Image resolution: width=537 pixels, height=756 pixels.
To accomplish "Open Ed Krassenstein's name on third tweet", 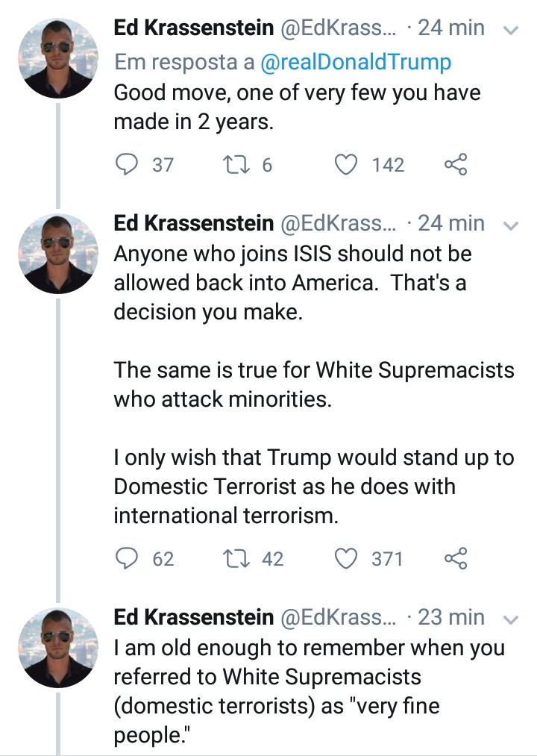I will [x=194, y=616].
